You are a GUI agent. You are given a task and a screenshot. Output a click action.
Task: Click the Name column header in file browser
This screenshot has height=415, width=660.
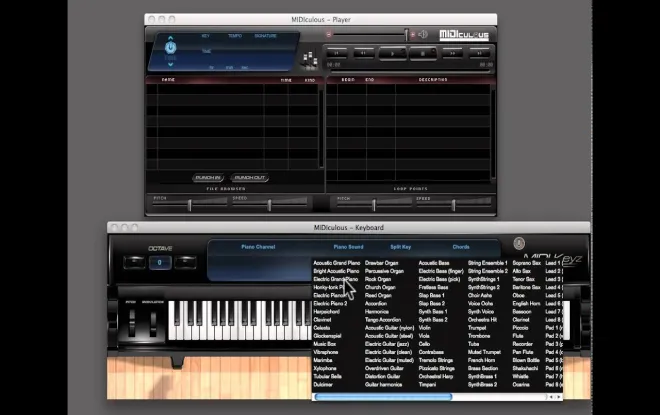pos(168,80)
